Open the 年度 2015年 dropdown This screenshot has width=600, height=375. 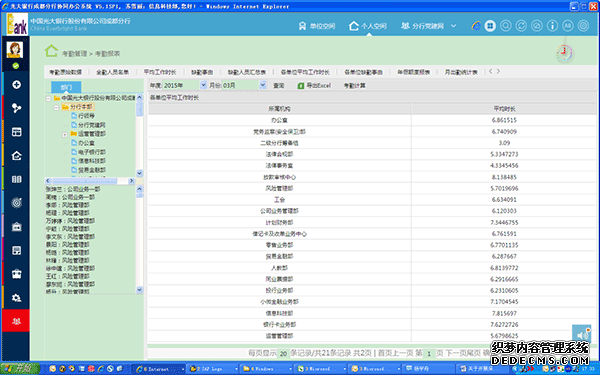click(203, 85)
